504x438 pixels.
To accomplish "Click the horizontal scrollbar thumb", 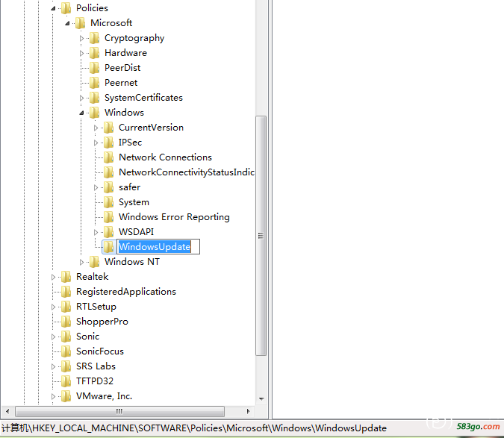I will pyautogui.click(x=119, y=411).
